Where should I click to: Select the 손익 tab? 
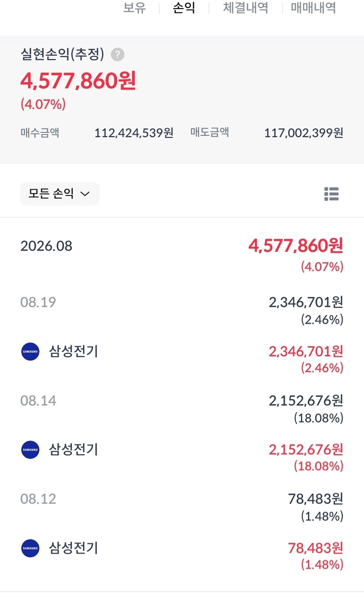tap(184, 7)
